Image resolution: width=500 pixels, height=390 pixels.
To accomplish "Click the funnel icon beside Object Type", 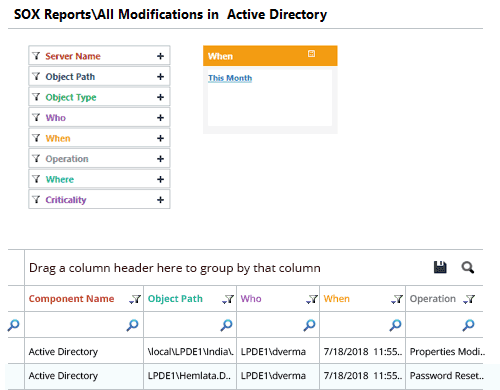I will coord(36,97).
